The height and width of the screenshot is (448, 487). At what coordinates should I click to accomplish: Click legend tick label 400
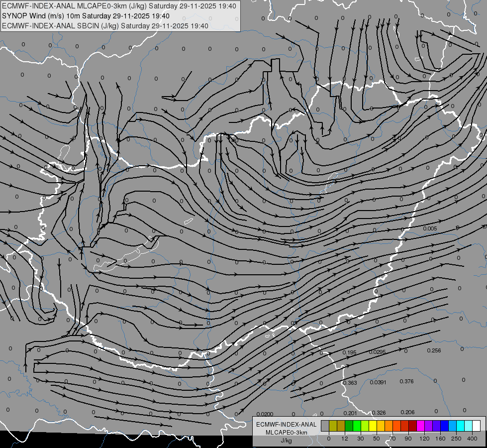pos(472,439)
